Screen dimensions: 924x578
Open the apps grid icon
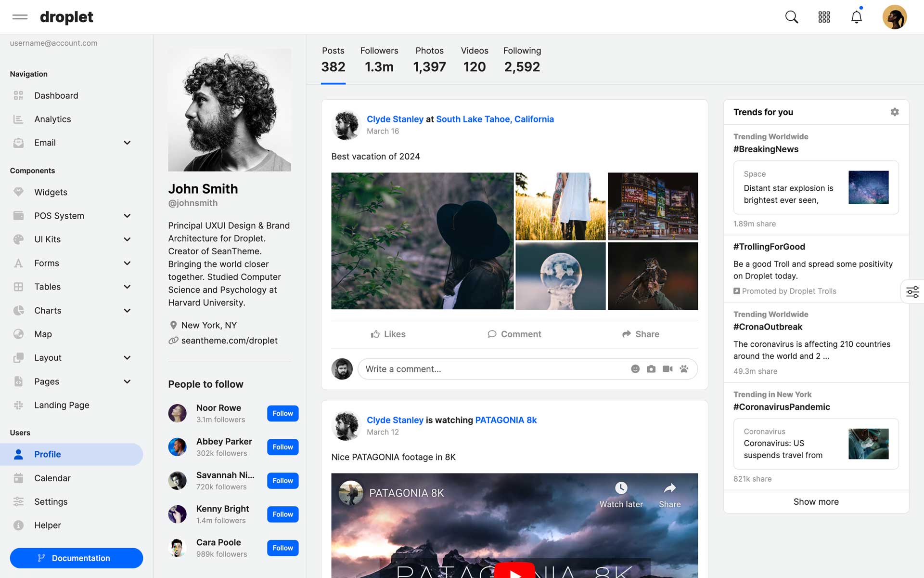824,17
